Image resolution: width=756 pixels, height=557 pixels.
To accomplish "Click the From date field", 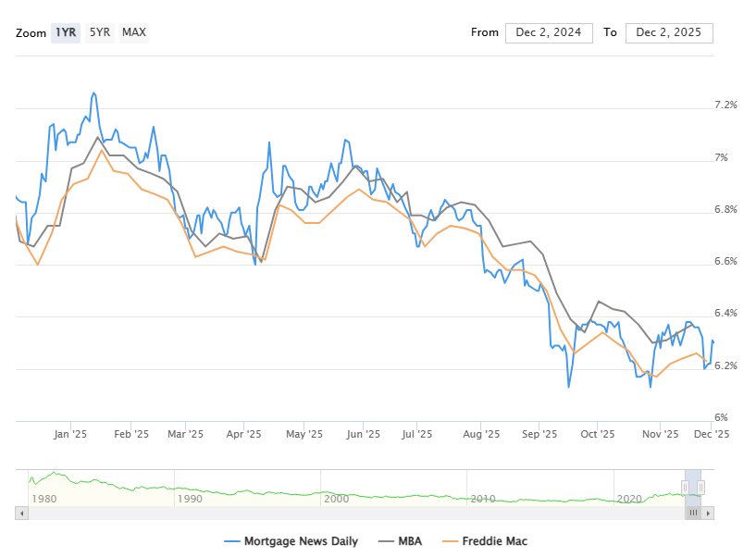I will 549,32.
